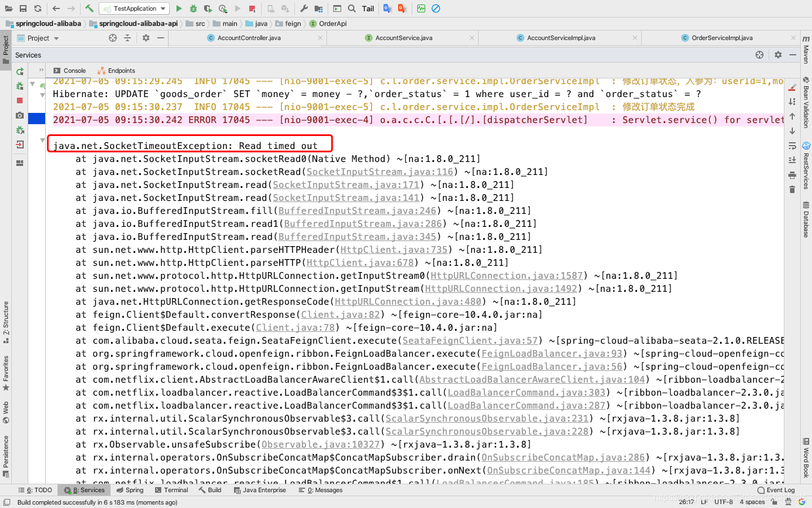This screenshot has height=508, width=812.
Task: Expand the hidden Services toolbar chevrons
Action: (x=41, y=70)
